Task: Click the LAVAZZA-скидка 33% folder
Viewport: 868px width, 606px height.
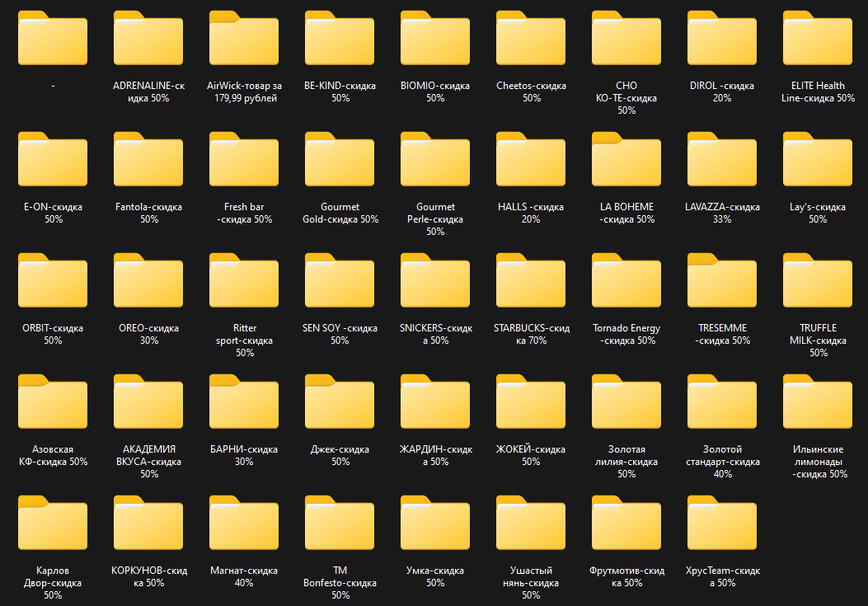Action: tap(722, 159)
